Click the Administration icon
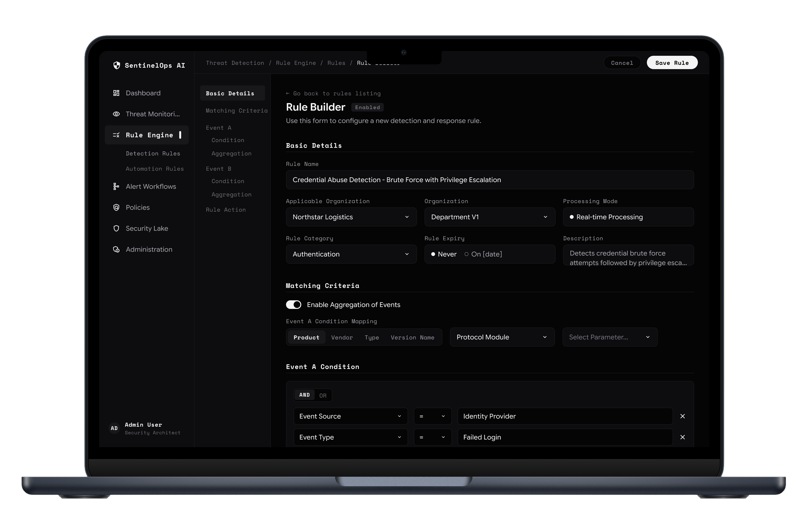Image resolution: width=808 pixels, height=532 pixels. pos(116,250)
